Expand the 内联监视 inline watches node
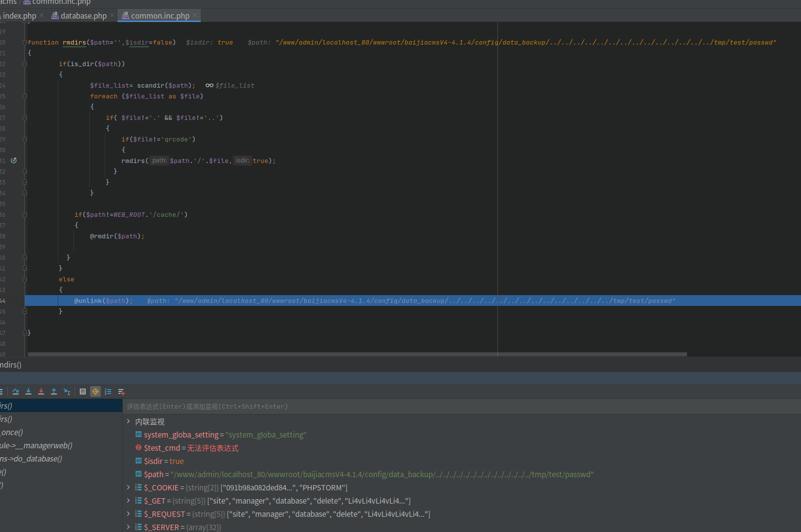Screen dimensions: 801x532 129,421
